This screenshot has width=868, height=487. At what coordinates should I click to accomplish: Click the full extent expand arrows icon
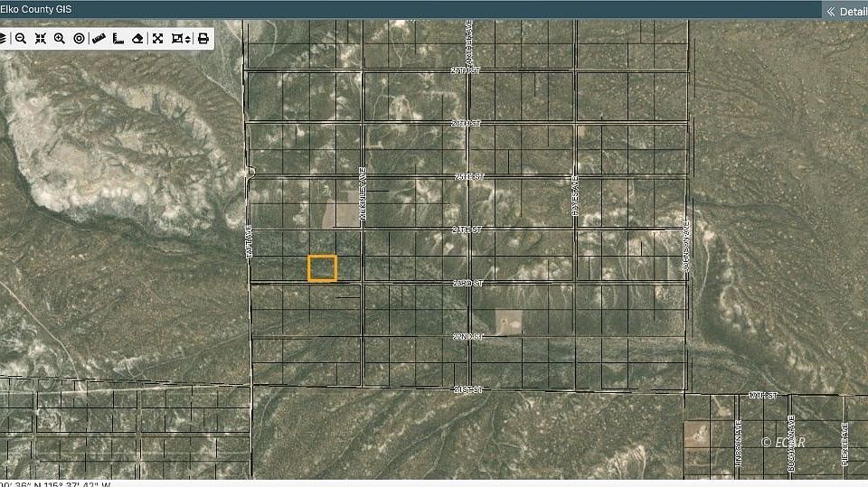tap(157, 38)
